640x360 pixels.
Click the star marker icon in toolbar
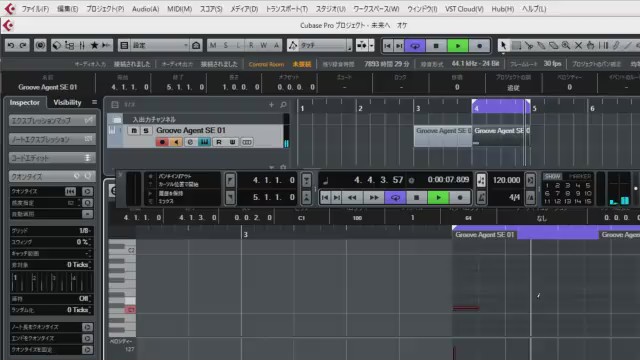pyautogui.click(x=94, y=45)
